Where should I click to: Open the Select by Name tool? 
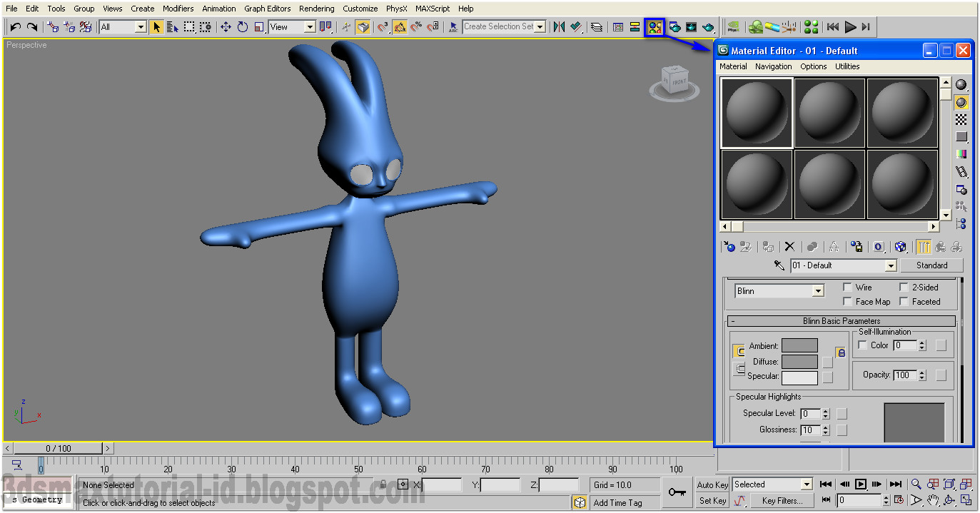tap(173, 27)
